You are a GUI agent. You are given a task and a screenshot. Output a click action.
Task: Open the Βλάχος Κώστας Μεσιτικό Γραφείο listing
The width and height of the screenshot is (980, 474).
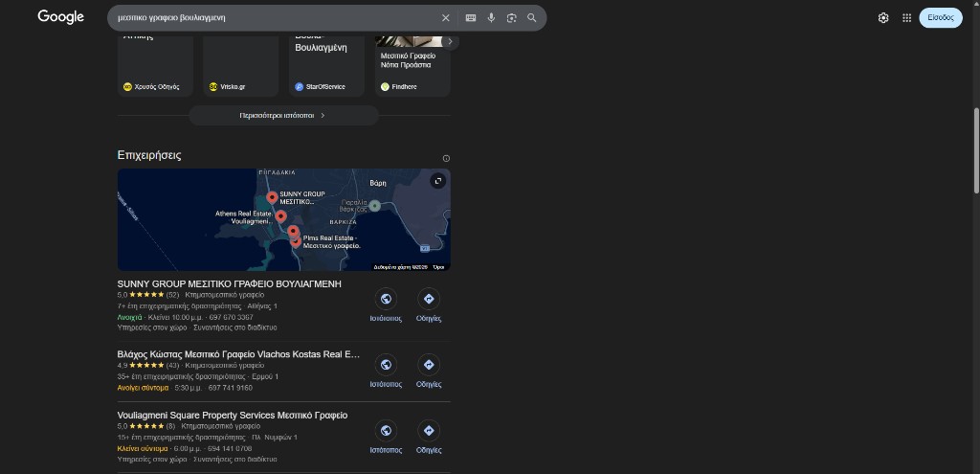(x=238, y=354)
